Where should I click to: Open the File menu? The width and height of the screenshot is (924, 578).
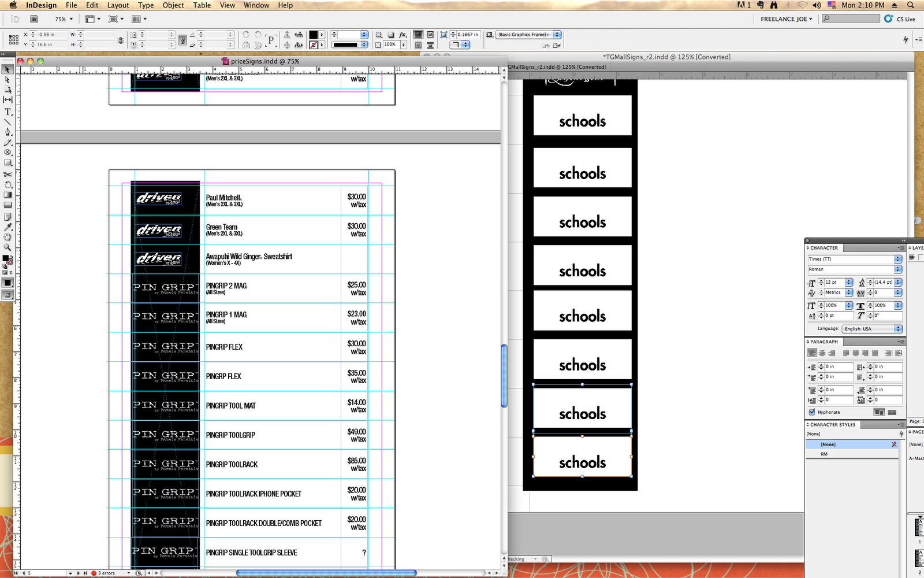click(72, 5)
